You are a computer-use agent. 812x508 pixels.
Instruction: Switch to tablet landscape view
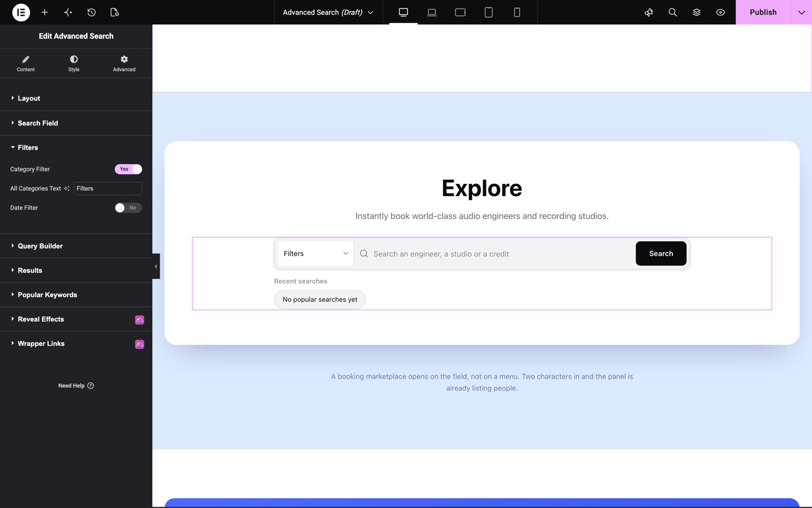point(460,12)
